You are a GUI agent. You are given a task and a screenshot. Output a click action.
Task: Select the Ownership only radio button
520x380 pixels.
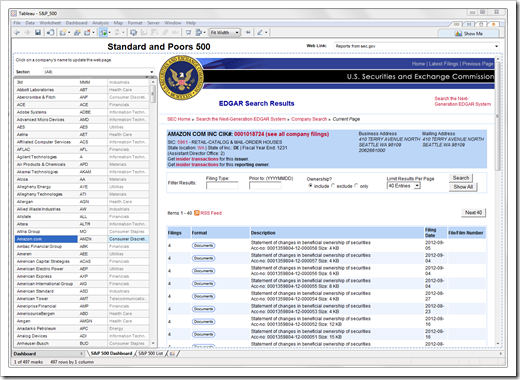tap(356, 185)
